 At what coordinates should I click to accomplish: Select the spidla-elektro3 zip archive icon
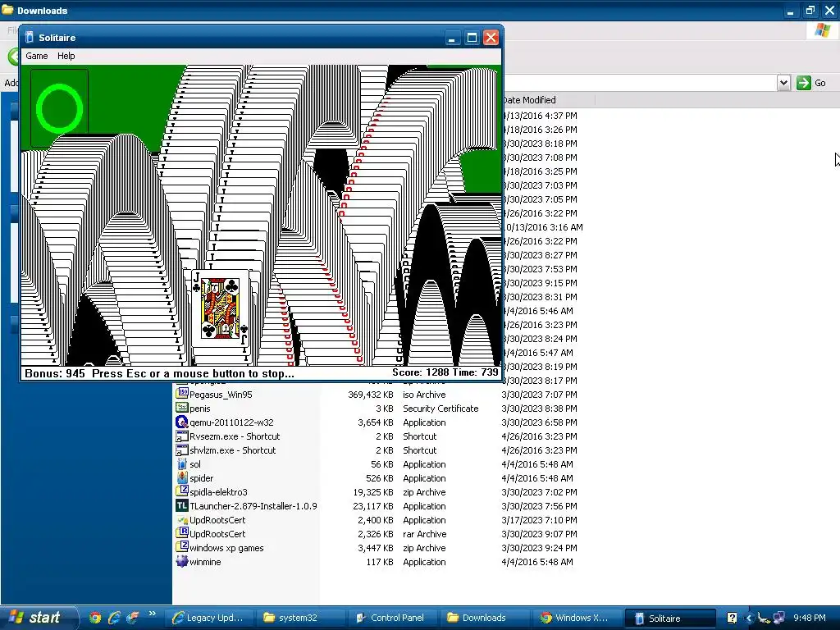point(182,492)
